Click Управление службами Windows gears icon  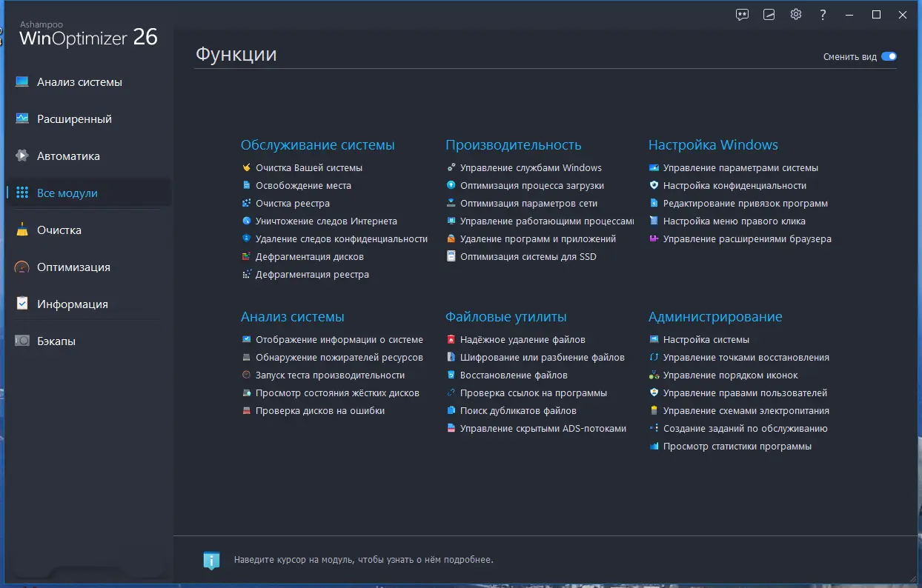point(451,167)
